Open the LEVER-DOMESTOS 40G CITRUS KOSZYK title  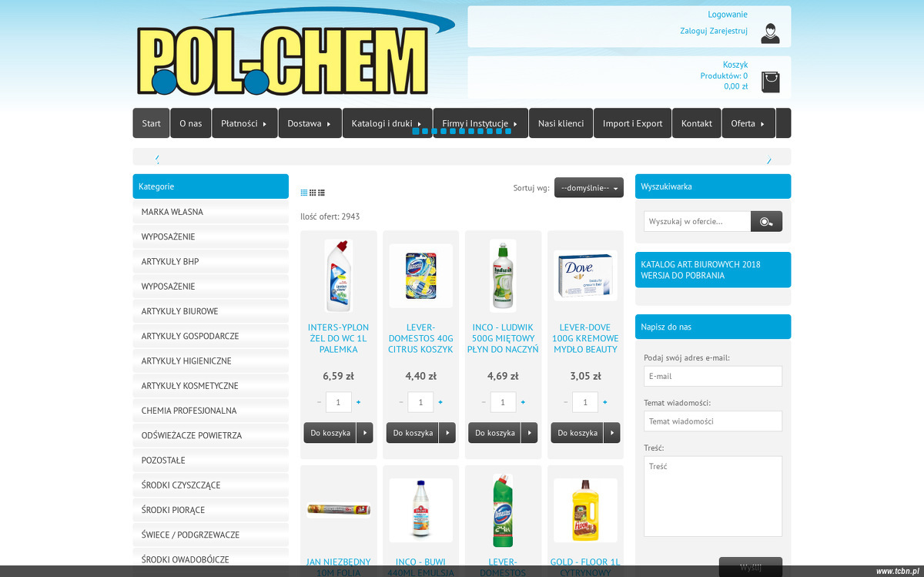pyautogui.click(x=420, y=338)
